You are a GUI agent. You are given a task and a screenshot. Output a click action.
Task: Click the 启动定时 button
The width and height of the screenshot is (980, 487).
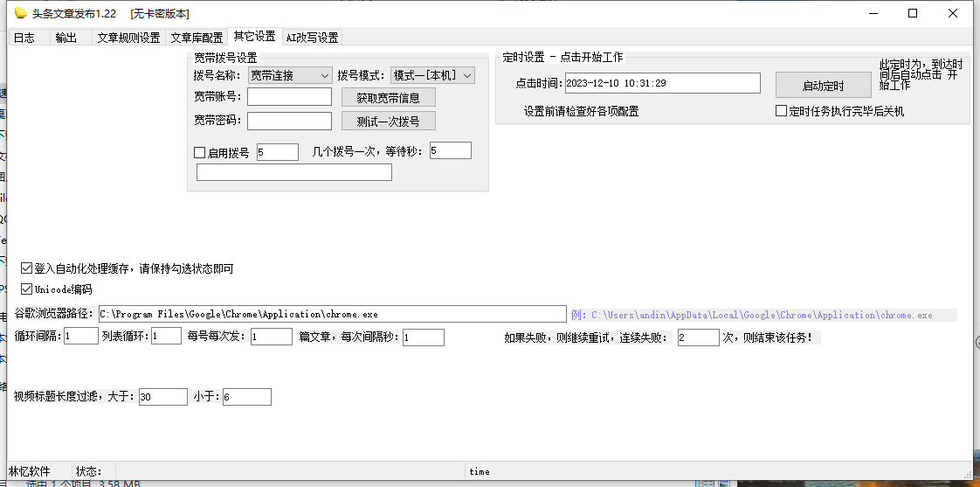(x=823, y=86)
